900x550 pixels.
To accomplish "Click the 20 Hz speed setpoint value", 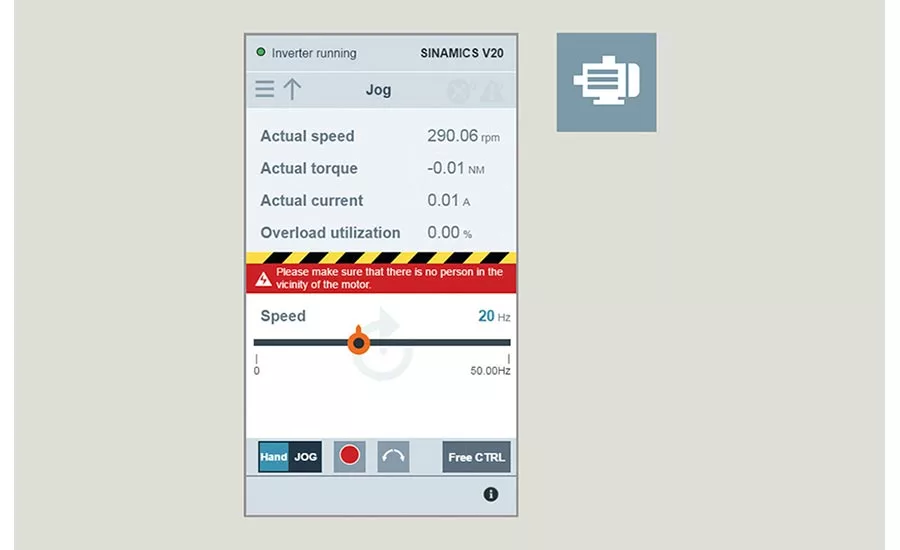I will tap(487, 316).
